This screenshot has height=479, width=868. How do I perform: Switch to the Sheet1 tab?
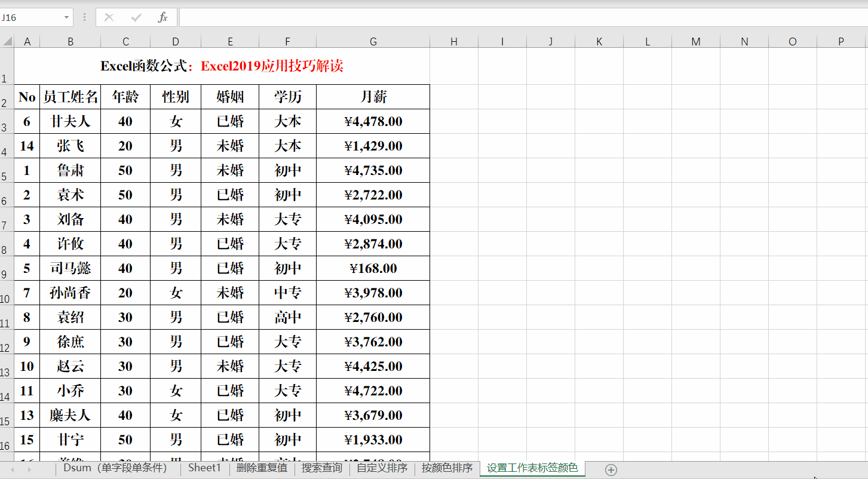coord(204,468)
